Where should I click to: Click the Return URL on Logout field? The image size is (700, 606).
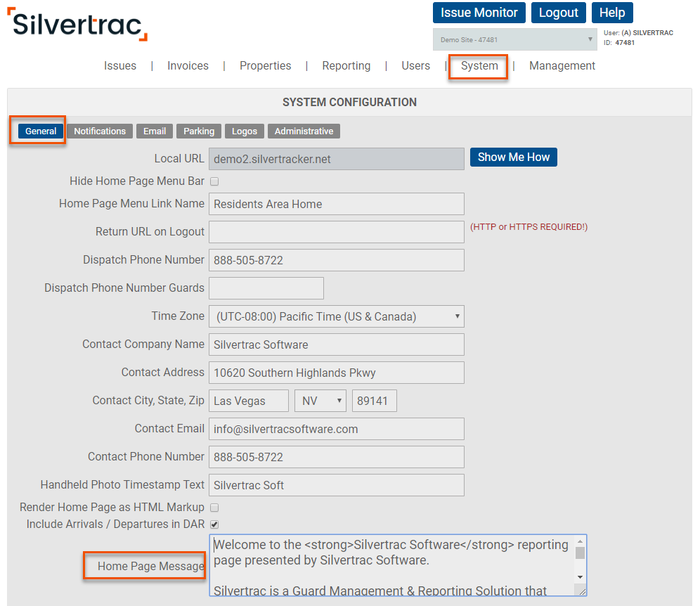(337, 232)
